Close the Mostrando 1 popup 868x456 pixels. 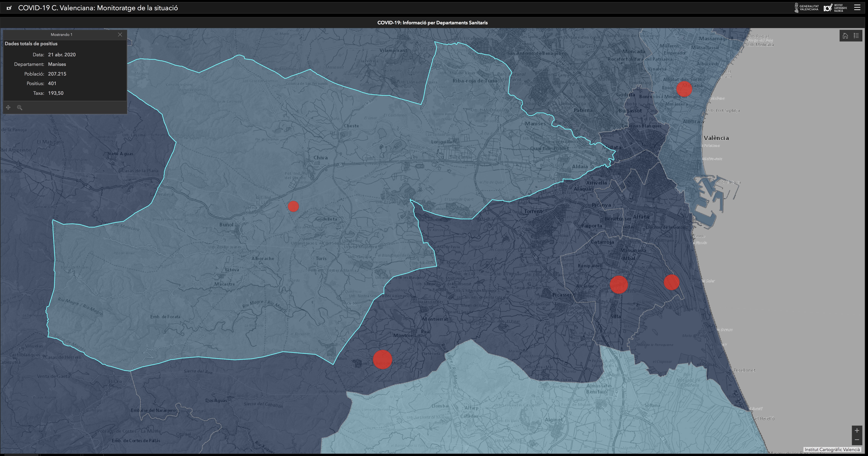pyautogui.click(x=120, y=35)
